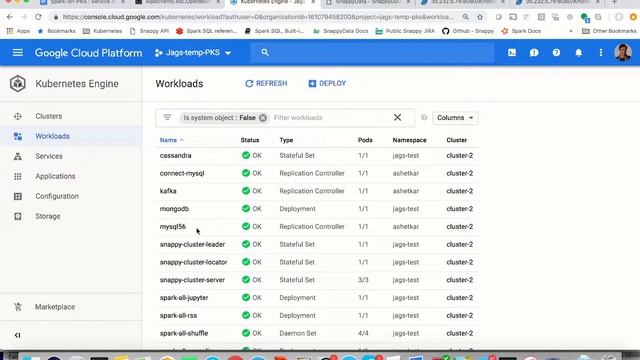Open the Marketplace cart icon
640x360 pixels.
(x=18, y=307)
